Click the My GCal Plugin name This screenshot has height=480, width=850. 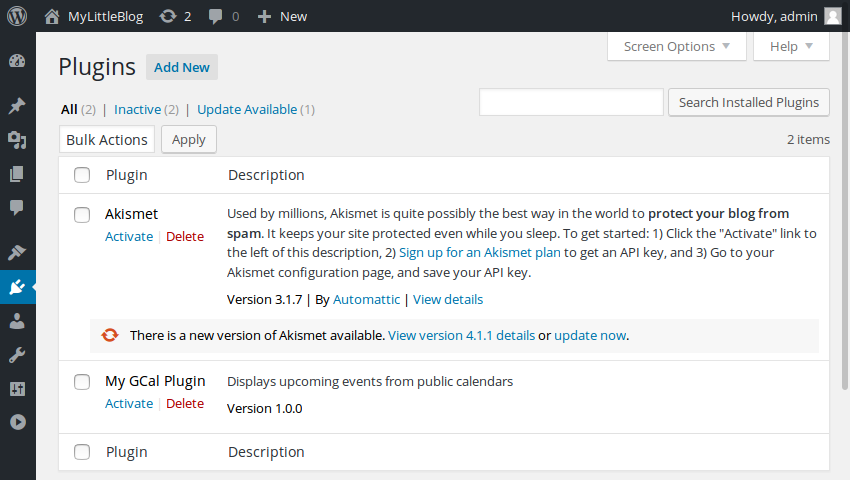155,381
